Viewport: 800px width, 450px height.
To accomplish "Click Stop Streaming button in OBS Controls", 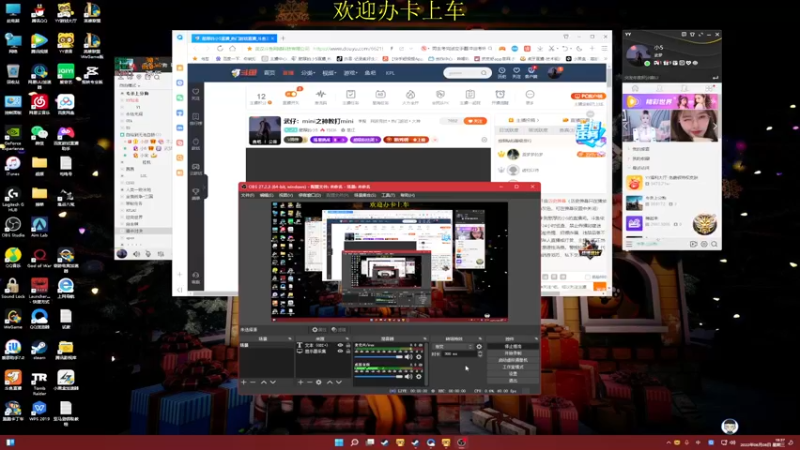I will 513,346.
